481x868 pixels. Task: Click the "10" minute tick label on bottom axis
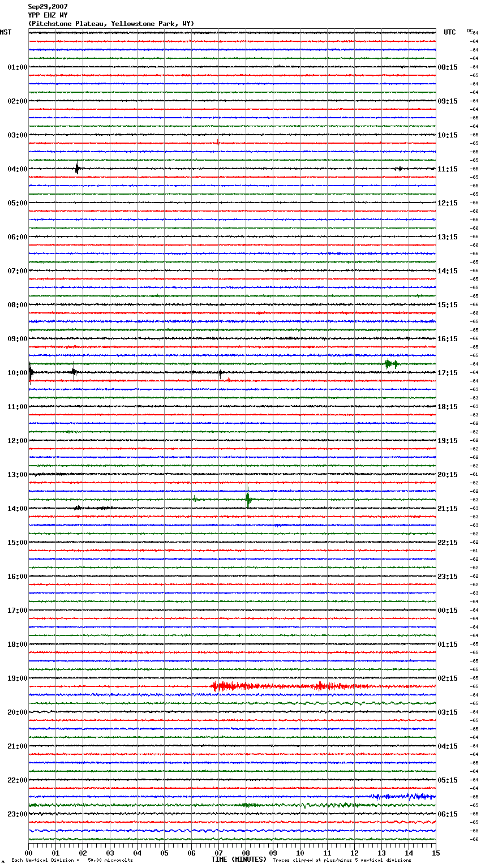300,853
